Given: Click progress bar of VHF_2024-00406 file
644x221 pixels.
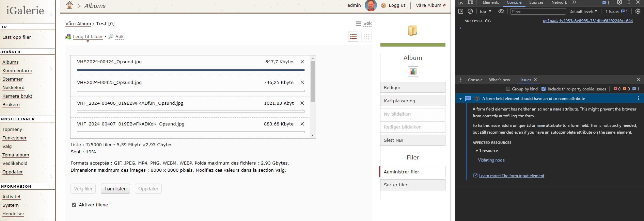Looking at the screenshot, I should pos(191,112).
